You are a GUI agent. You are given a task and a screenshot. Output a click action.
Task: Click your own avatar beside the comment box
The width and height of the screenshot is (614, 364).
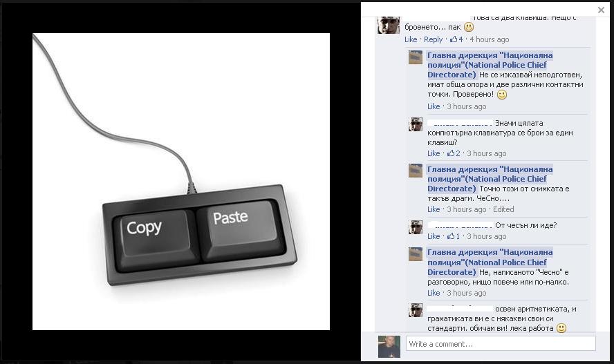pyautogui.click(x=389, y=347)
